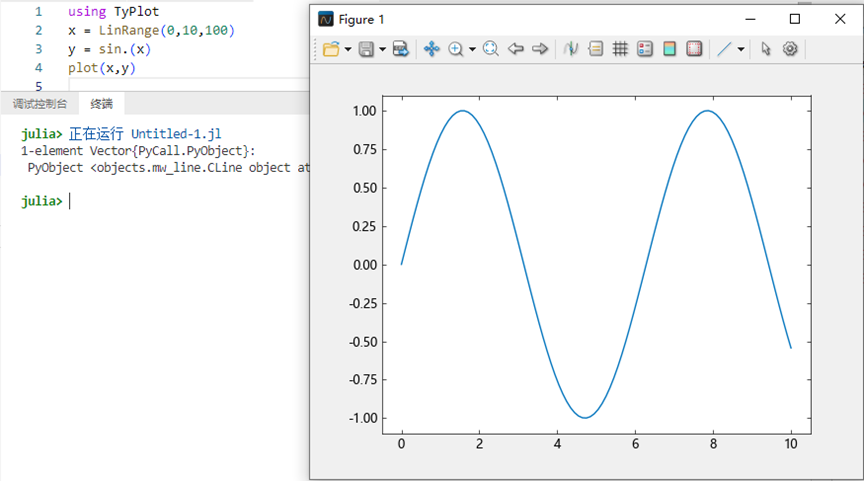Expand the open-file dropdown arrow
Viewport: 864px width, 481px height.
click(x=348, y=49)
